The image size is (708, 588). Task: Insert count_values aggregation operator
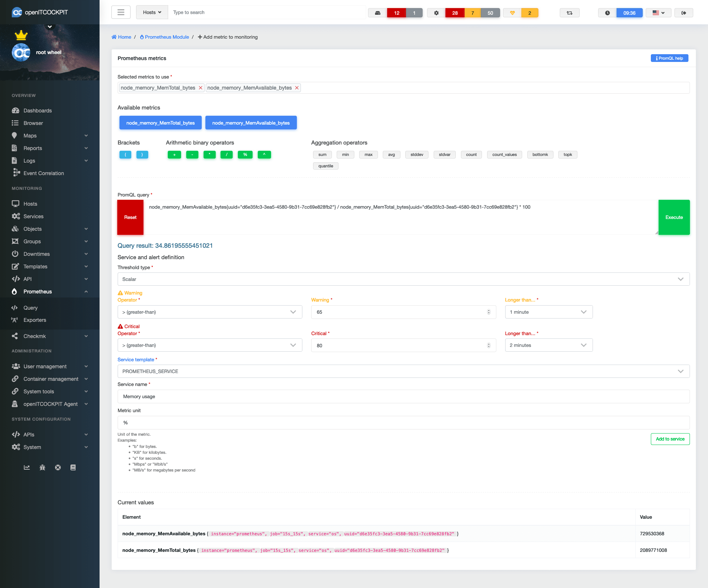coord(504,155)
